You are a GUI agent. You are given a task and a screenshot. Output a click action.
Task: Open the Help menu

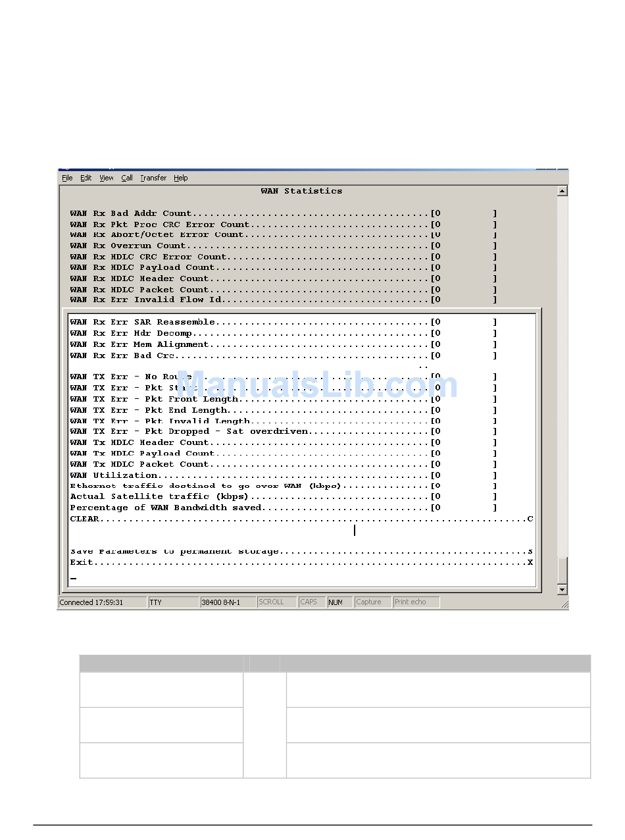click(x=181, y=178)
